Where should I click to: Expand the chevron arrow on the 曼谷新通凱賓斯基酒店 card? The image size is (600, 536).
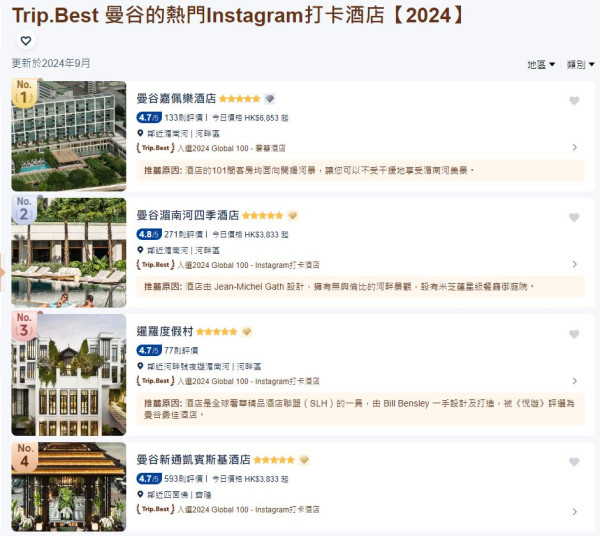pyautogui.click(x=574, y=512)
